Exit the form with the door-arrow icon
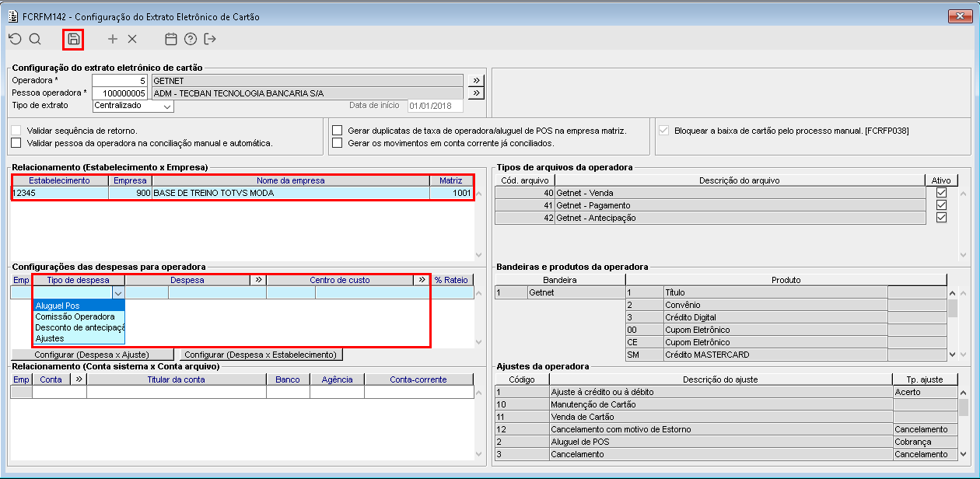Image resolution: width=980 pixels, height=479 pixels. click(x=210, y=39)
